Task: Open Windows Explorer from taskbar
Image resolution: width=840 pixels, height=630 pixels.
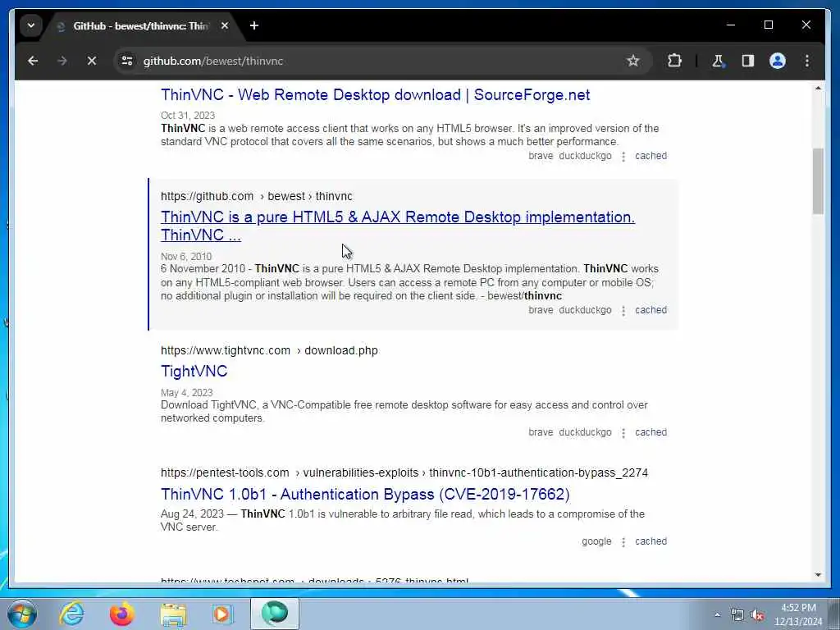Action: click(173, 614)
